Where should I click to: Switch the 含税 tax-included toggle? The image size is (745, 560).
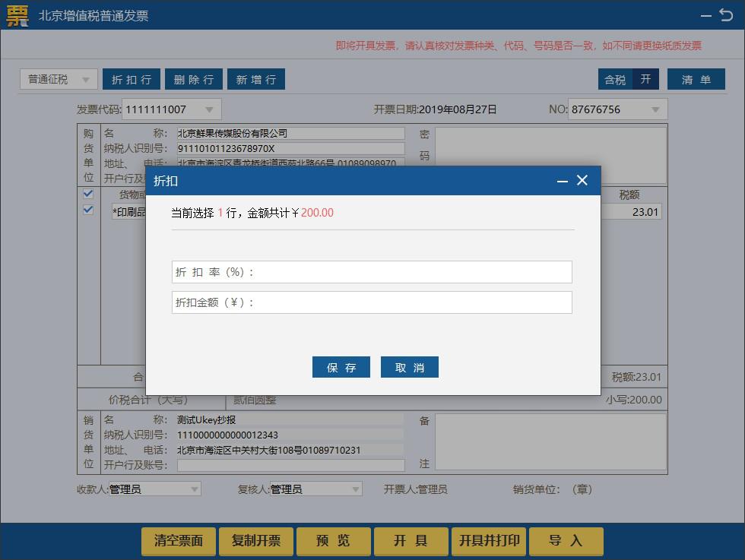[x=615, y=79]
